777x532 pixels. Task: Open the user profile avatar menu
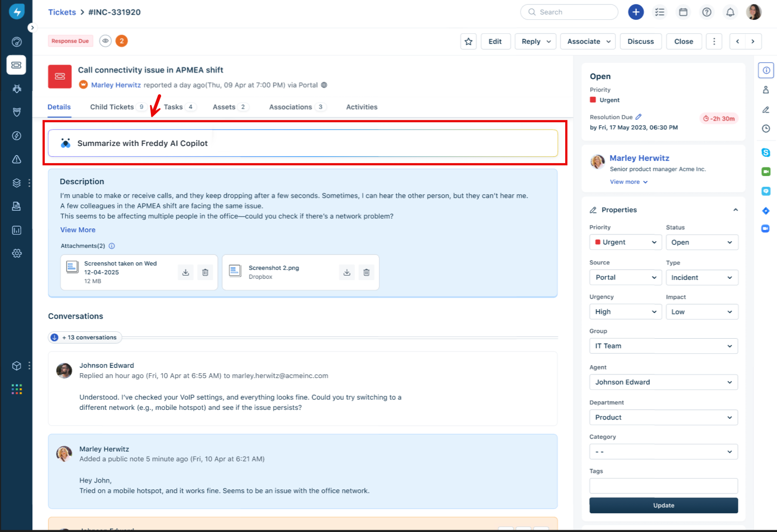(x=754, y=12)
